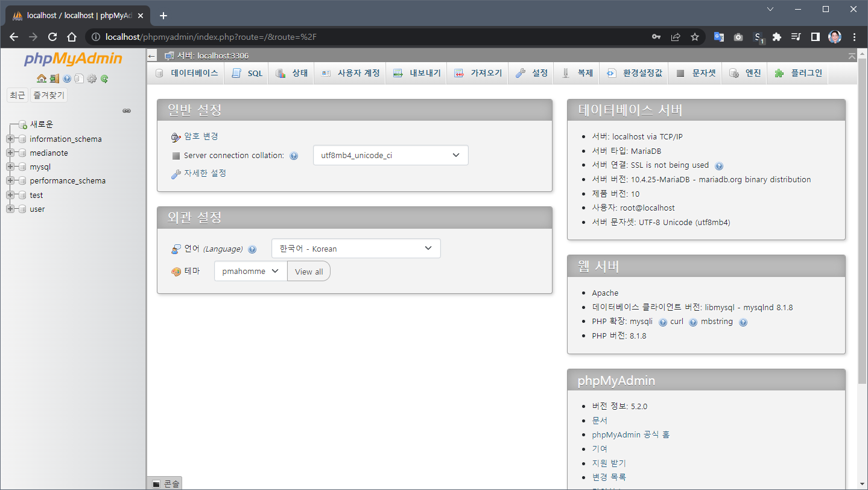This screenshot has width=868, height=490.
Task: Open the 사용자 계정 tab
Action: pos(350,73)
